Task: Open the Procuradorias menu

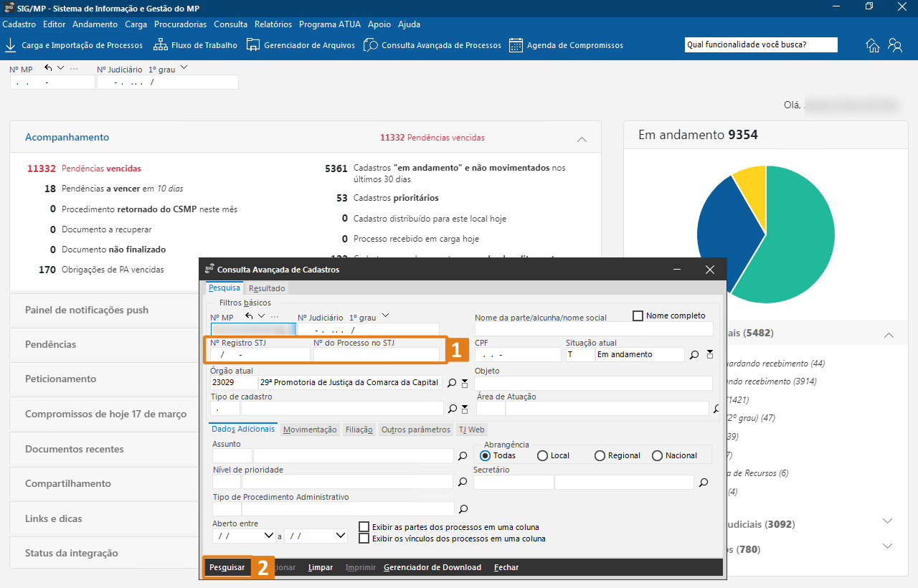Action: pyautogui.click(x=180, y=24)
